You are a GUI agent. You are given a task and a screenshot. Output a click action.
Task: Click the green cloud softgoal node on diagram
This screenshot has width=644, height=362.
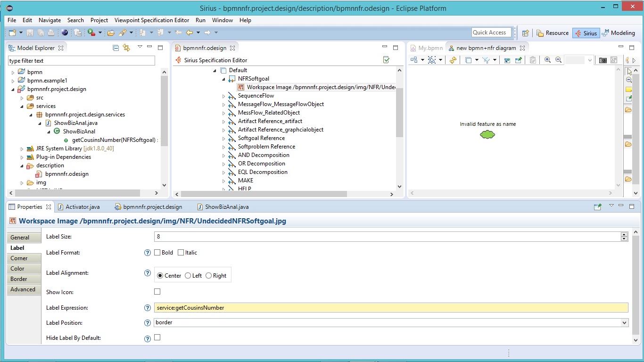tap(487, 134)
